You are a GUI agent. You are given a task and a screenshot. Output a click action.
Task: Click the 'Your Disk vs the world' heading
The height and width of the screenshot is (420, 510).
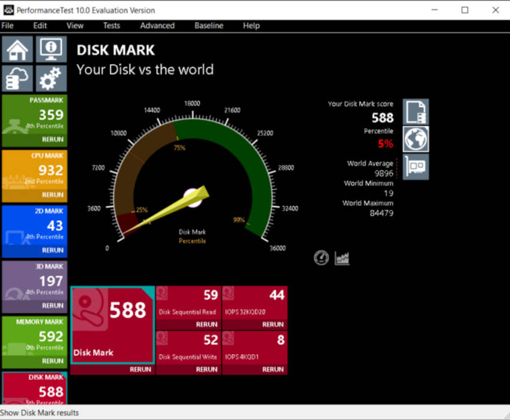[145, 69]
